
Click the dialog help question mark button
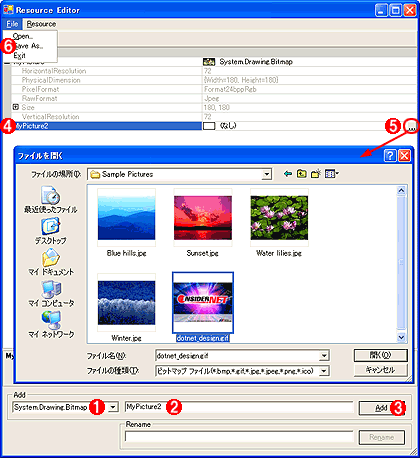point(390,156)
